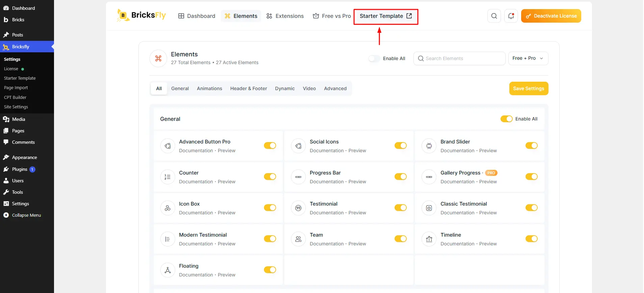Disable the Advanced Button Pro element
The height and width of the screenshot is (293, 644).
[270, 145]
